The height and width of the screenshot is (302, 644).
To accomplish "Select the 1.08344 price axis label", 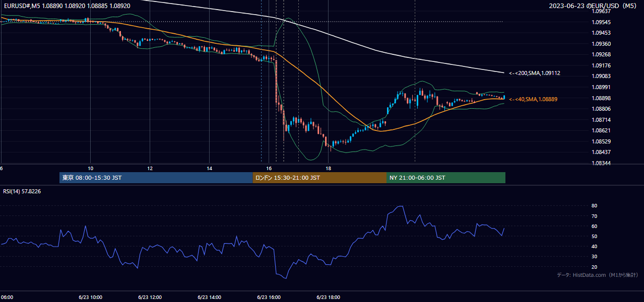I will (x=602, y=163).
